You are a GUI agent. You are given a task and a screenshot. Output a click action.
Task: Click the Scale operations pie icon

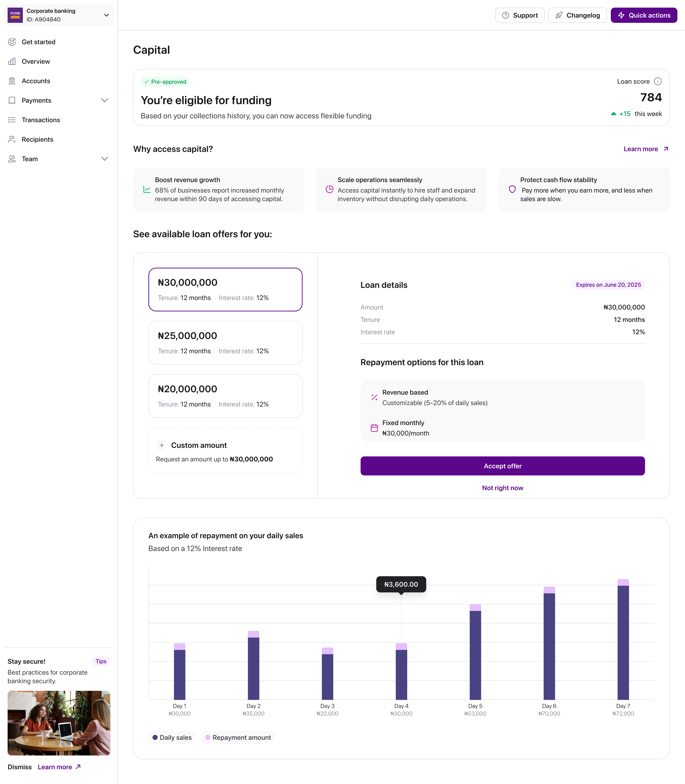click(329, 189)
